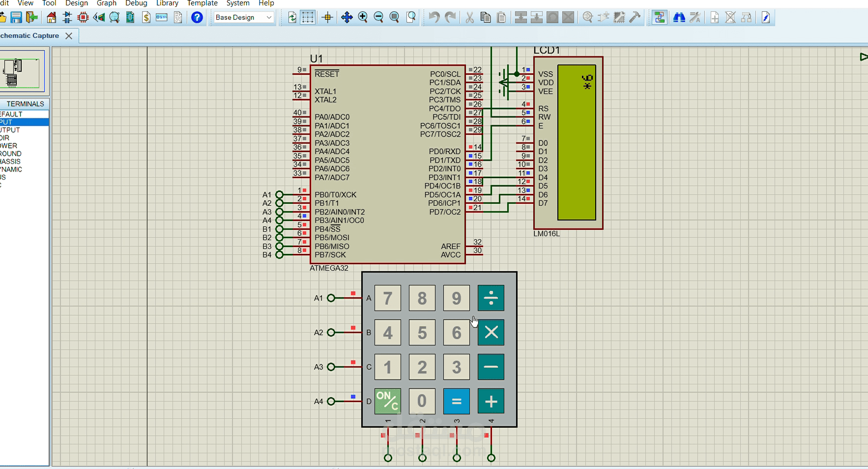The image size is (868, 469).
Task: Click the False Origin crosshair icon
Action: pyautogui.click(x=327, y=18)
